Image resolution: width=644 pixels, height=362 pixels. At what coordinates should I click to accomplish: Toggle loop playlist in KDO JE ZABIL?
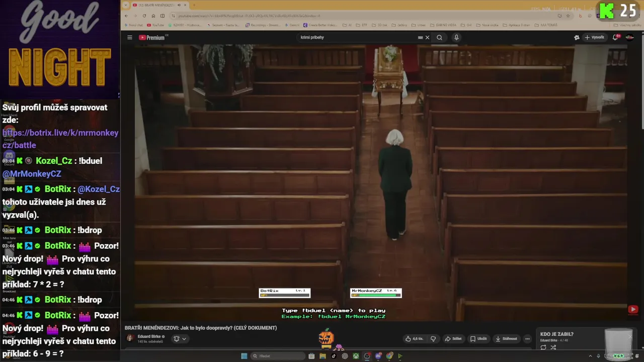pos(543,347)
